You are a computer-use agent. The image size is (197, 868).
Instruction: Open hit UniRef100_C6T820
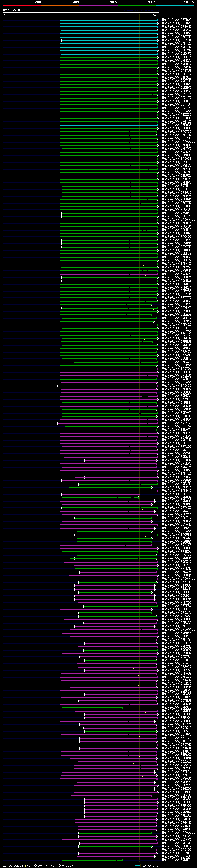tap(177, 23)
